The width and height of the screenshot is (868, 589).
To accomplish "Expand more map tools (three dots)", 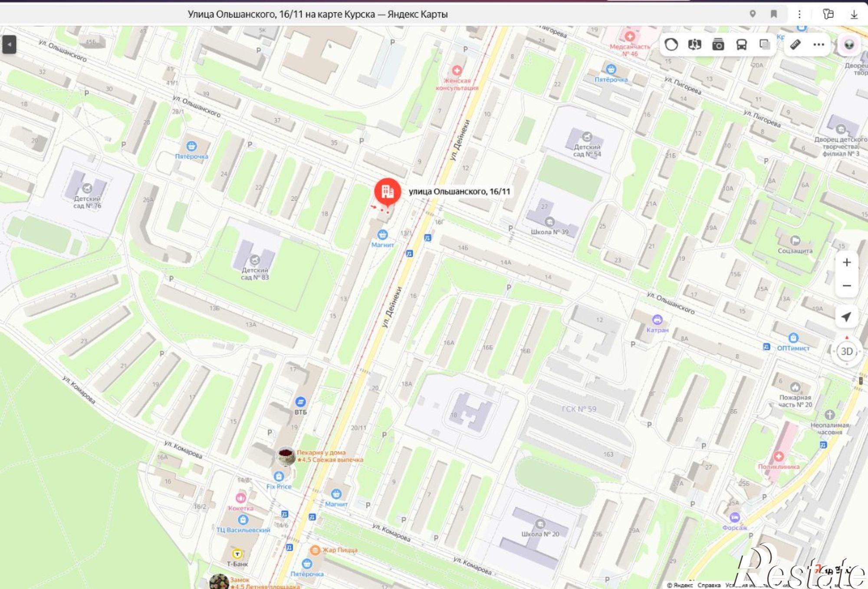I will (x=819, y=45).
